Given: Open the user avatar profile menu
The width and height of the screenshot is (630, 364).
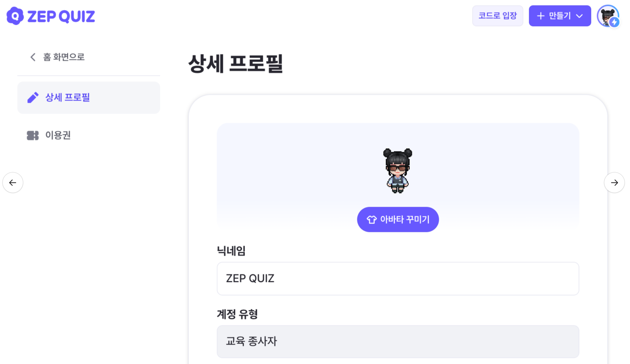Looking at the screenshot, I should [608, 16].
